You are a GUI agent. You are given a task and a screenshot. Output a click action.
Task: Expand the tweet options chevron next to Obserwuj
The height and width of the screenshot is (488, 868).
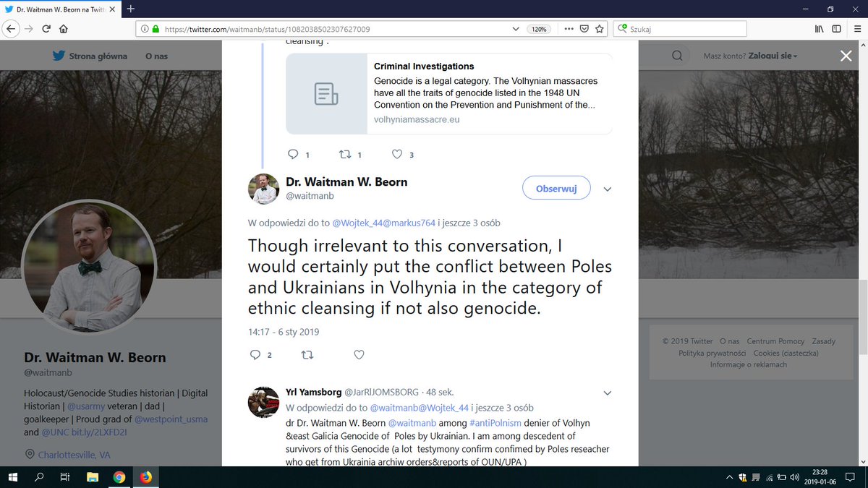click(608, 189)
